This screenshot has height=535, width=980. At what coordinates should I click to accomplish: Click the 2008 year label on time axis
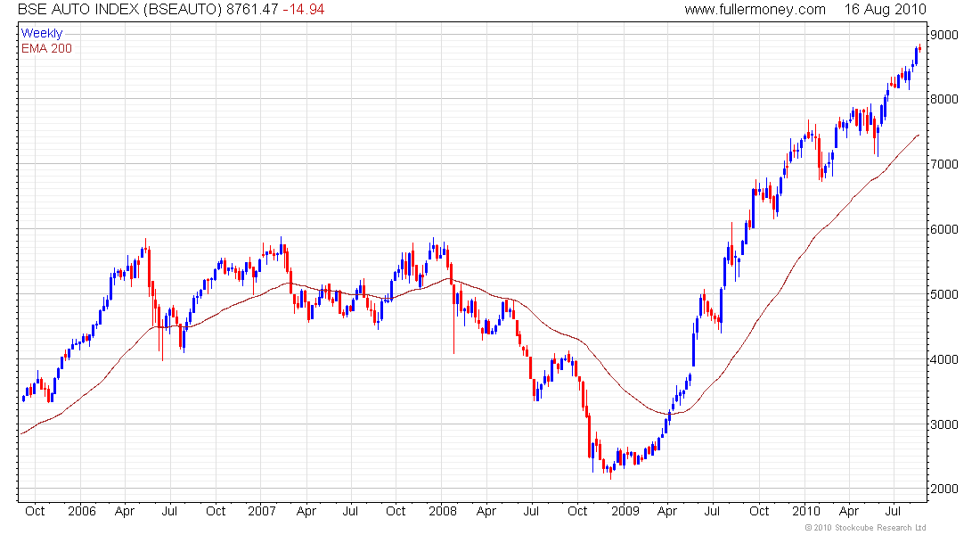[443, 511]
